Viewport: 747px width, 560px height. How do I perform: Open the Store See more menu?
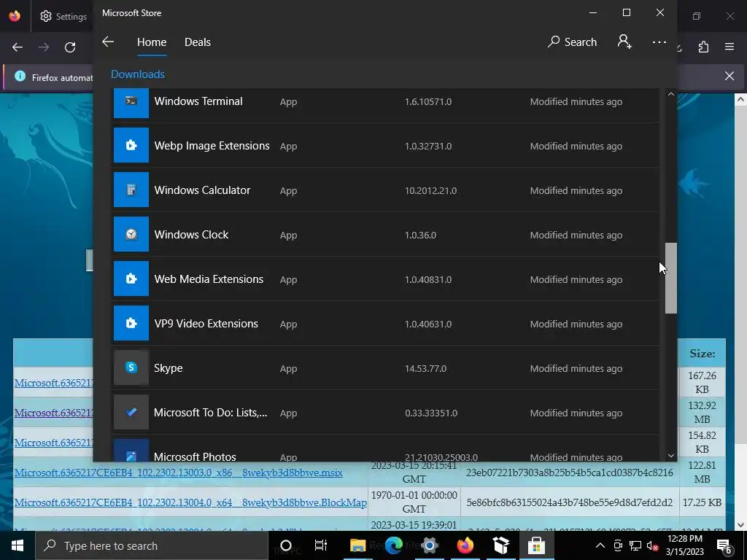tap(659, 42)
